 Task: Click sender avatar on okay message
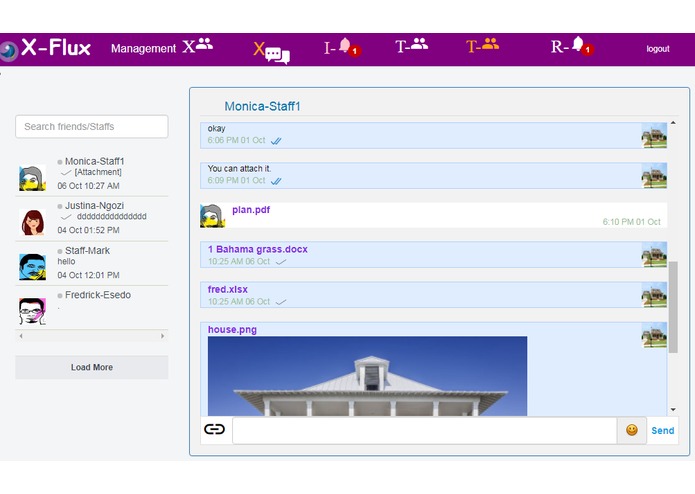(x=654, y=136)
